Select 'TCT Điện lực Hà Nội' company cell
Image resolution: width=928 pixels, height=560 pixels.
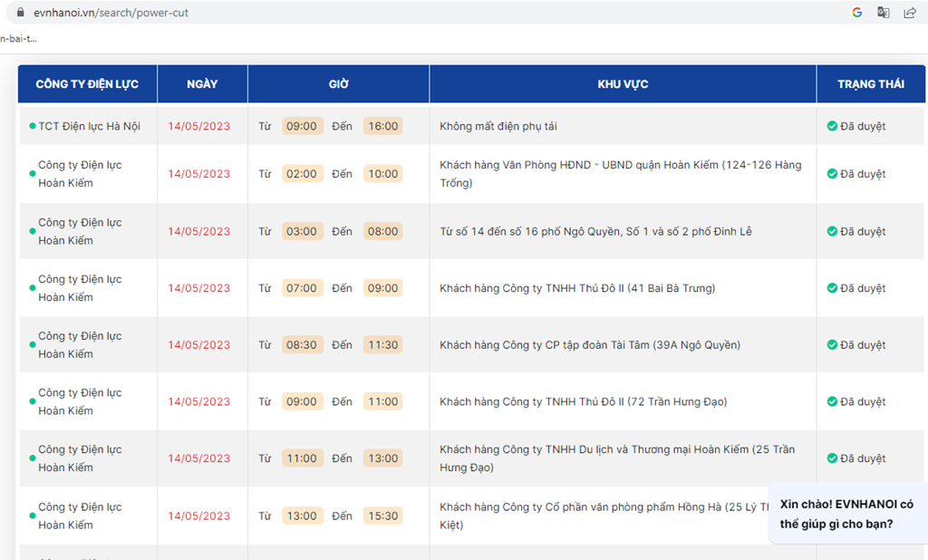tap(90, 126)
